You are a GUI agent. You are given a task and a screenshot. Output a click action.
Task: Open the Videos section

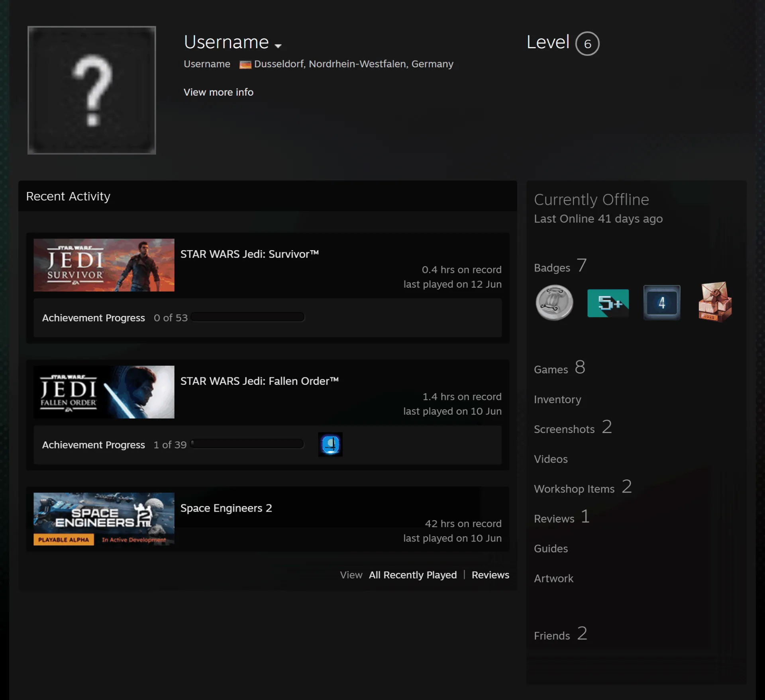point(551,459)
